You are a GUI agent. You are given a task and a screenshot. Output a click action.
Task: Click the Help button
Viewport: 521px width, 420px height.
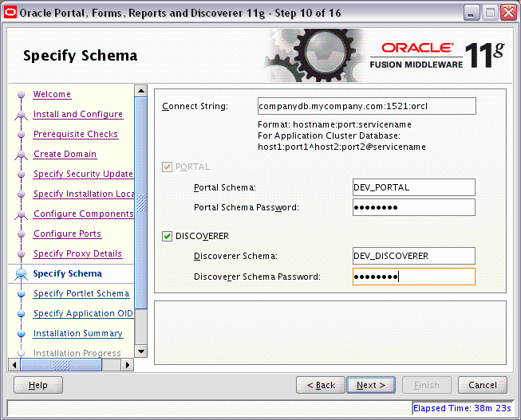pyautogui.click(x=38, y=385)
